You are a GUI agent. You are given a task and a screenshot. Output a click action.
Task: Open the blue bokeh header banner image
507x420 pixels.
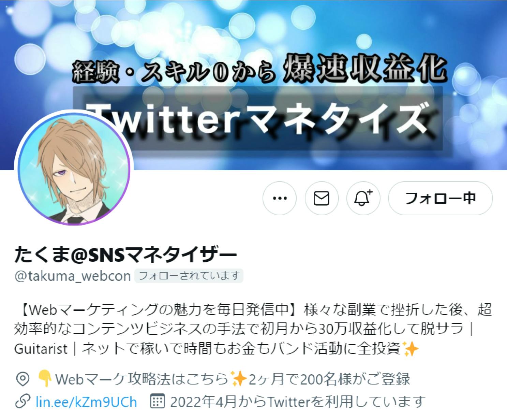click(253, 85)
